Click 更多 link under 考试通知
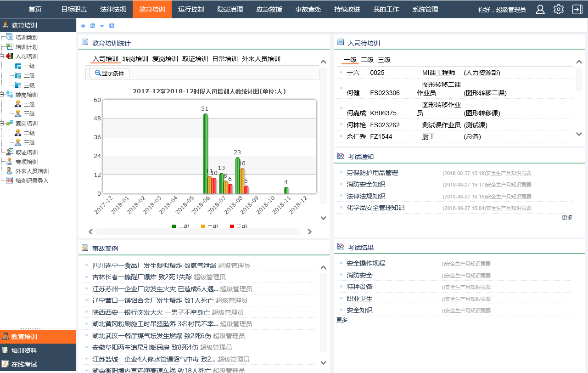Viewport: 588px width, 373px height. pyautogui.click(x=567, y=217)
